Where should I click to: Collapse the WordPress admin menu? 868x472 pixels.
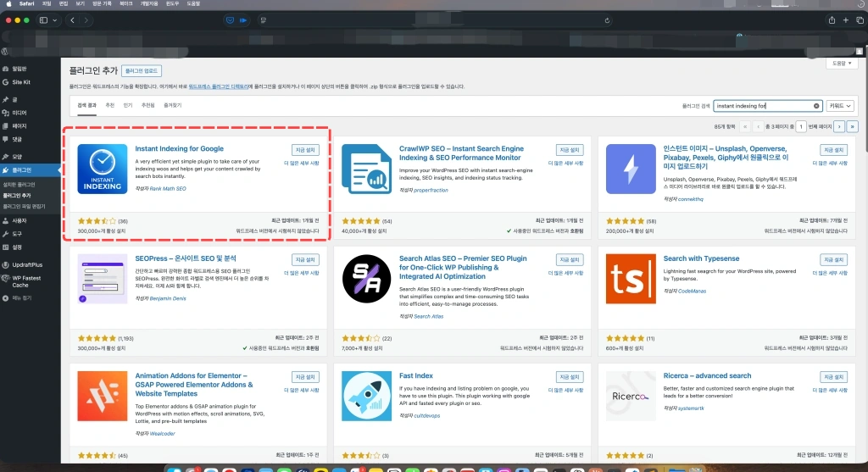pos(21,298)
